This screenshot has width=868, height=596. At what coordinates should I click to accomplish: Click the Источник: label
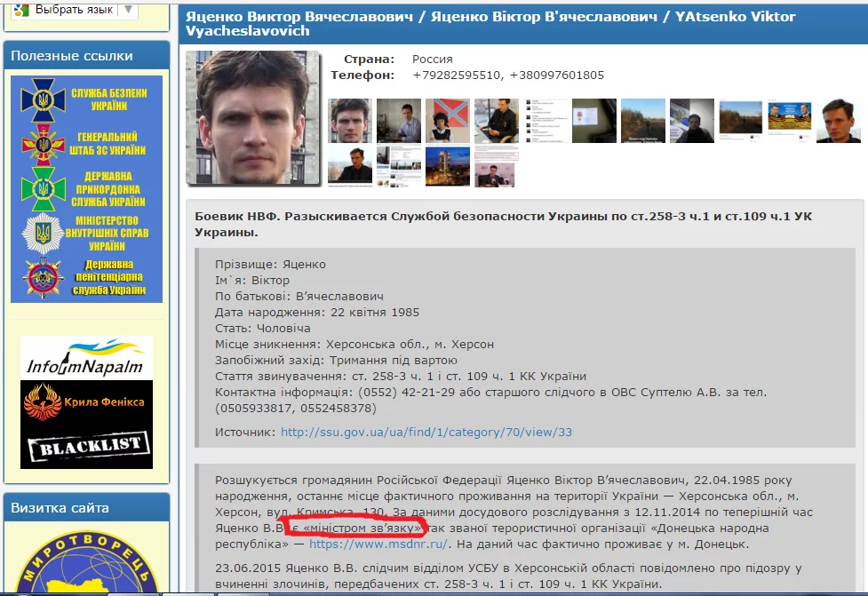[x=244, y=433]
